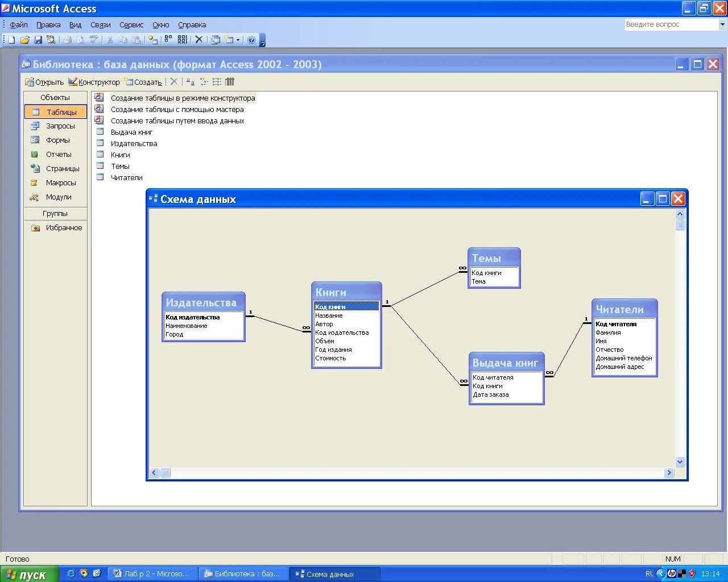Open the Окно menu
The image size is (728, 582).
click(161, 25)
